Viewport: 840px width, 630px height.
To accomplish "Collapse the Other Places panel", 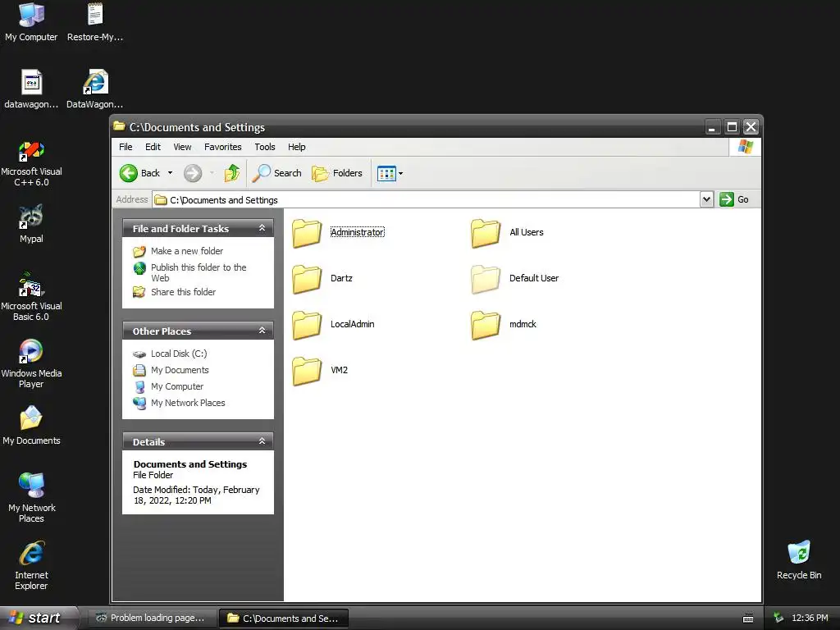I will (262, 331).
